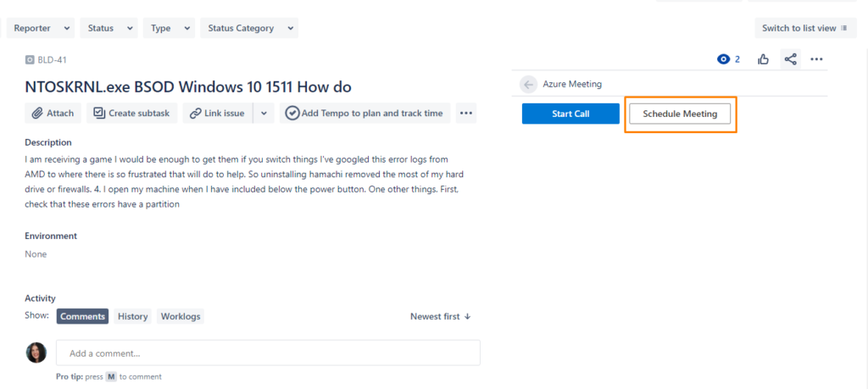Show the History activity tab
Screen dimensions: 868x389
[133, 316]
